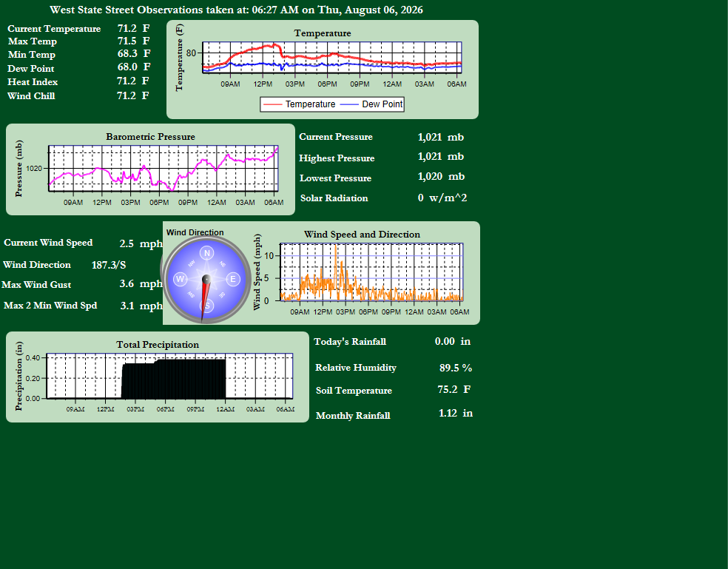Click the Solar Radiation label
The width and height of the screenshot is (728, 569).
334,198
